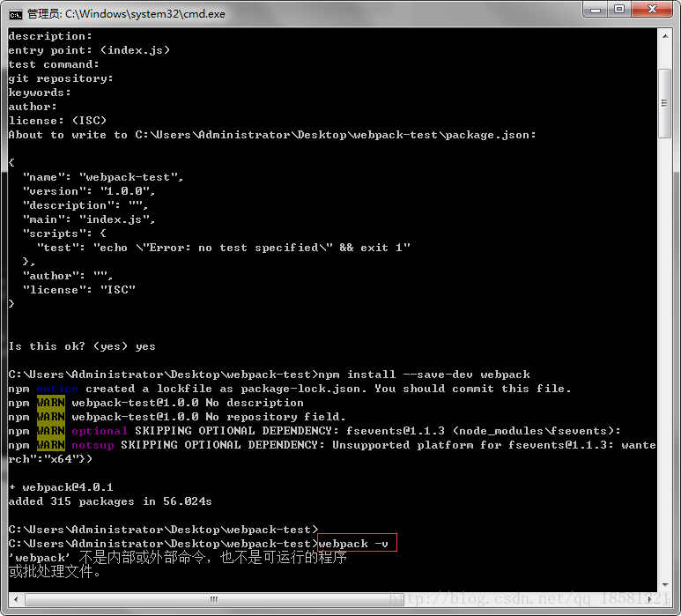681x616 pixels.
Task: Click the vertical scrollbar up arrow
Action: [665, 36]
